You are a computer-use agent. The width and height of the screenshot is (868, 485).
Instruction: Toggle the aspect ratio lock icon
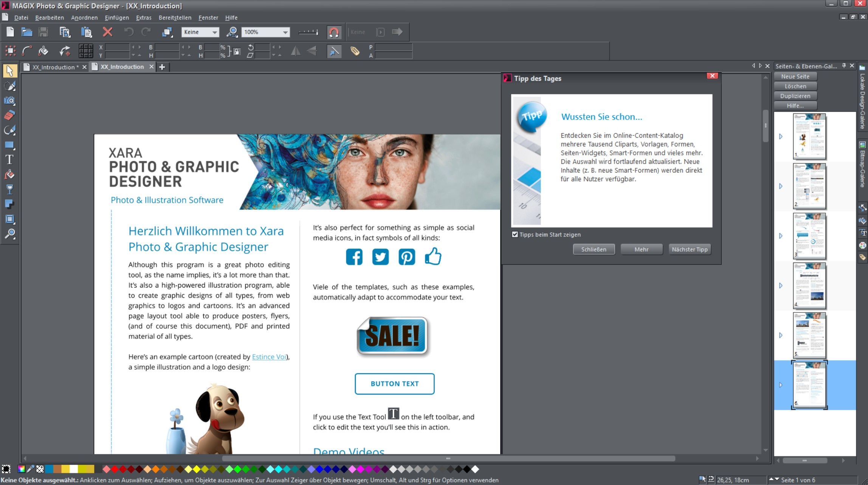click(237, 51)
